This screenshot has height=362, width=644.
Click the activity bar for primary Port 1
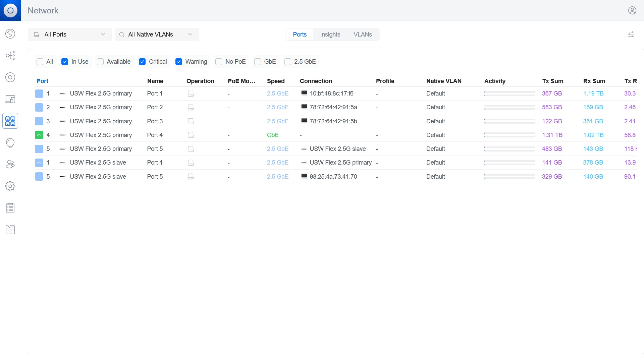tap(509, 94)
